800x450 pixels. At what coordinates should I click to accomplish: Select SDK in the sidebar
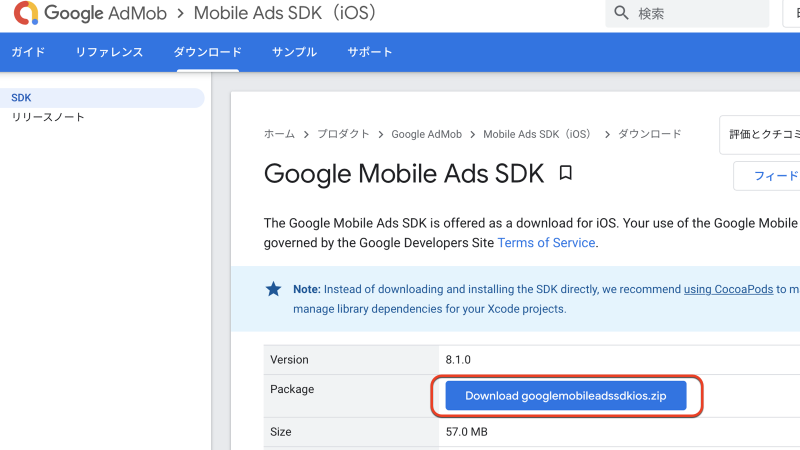tap(102, 97)
